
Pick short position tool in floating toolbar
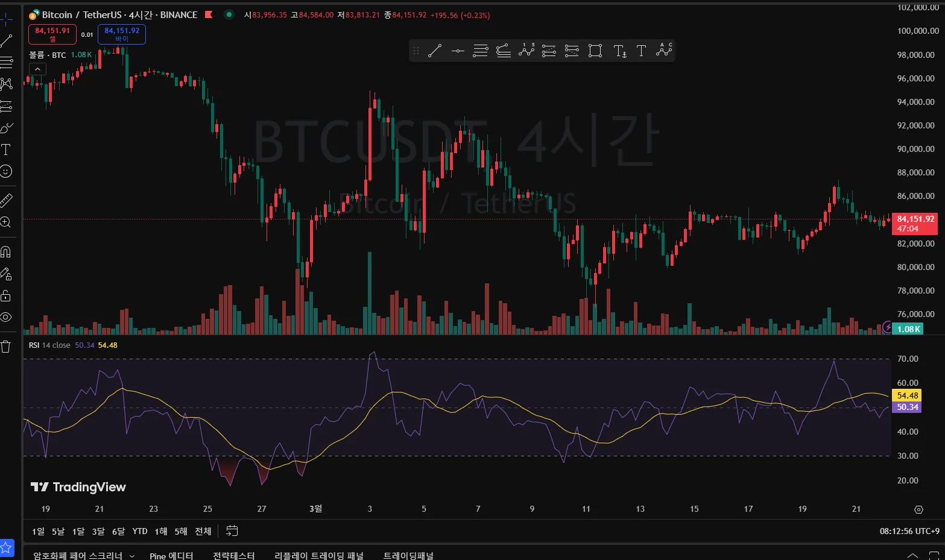coord(572,51)
